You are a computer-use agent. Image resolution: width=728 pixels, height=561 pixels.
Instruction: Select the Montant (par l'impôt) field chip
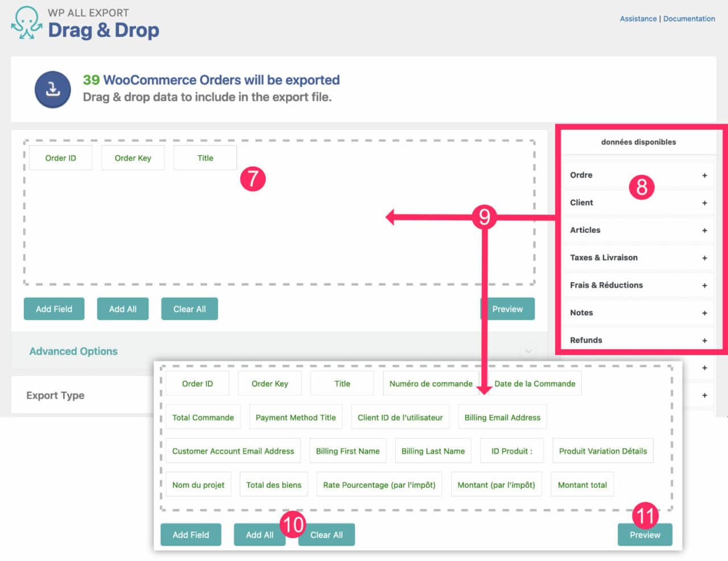coord(496,484)
